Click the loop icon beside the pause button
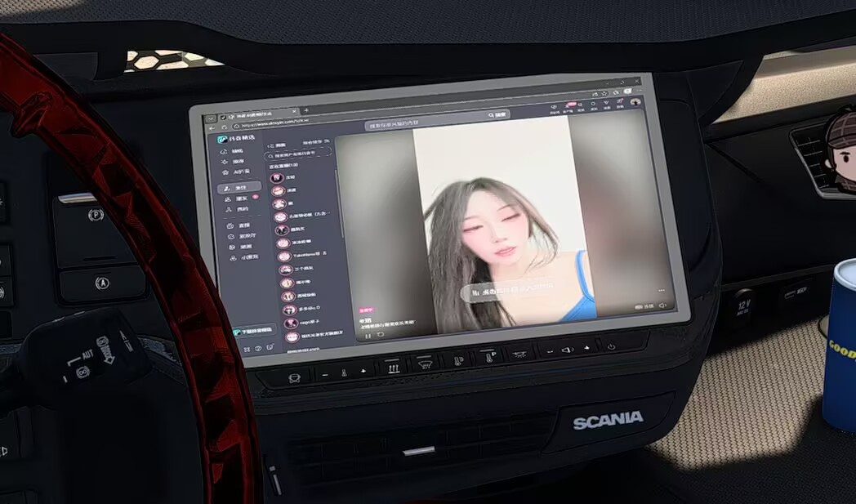This screenshot has height=504, width=856. pyautogui.click(x=381, y=335)
